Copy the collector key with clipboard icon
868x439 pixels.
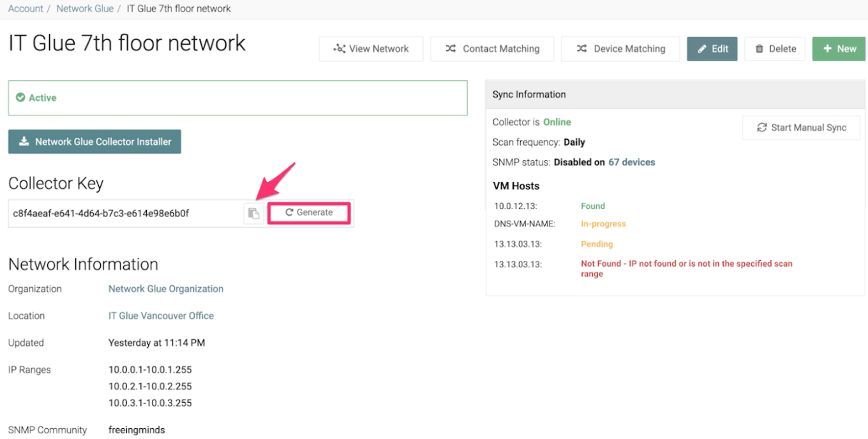[x=253, y=213]
